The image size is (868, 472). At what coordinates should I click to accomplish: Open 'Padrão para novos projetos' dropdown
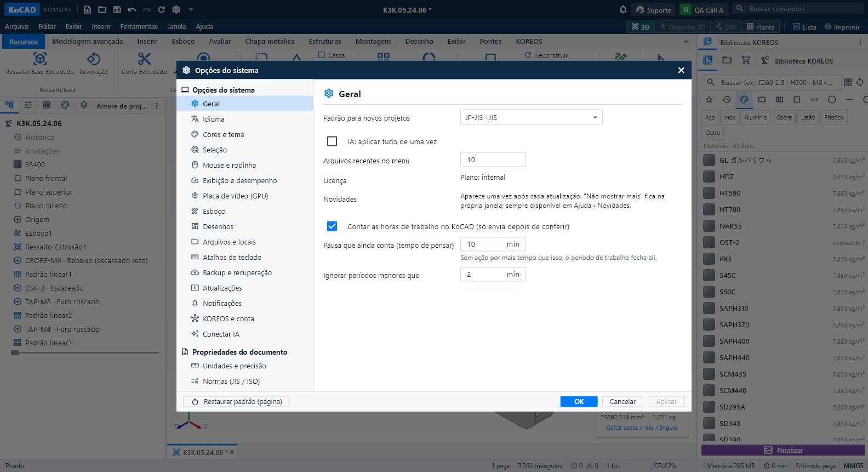coord(531,117)
